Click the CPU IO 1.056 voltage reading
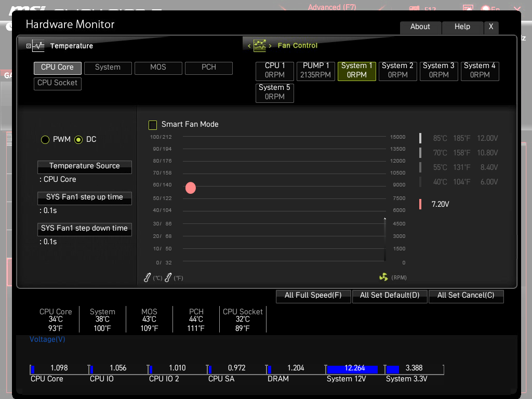Image resolution: width=532 pixels, height=399 pixels. pyautogui.click(x=118, y=368)
